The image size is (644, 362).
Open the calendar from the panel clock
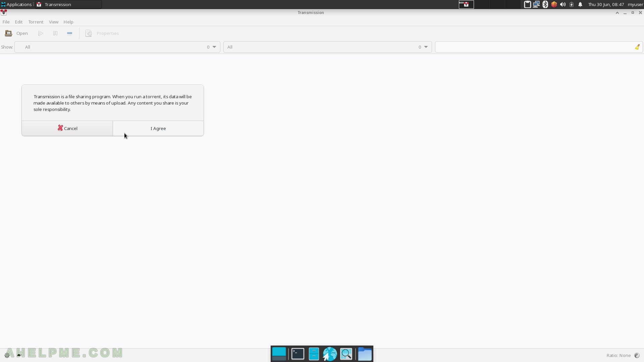(x=606, y=4)
